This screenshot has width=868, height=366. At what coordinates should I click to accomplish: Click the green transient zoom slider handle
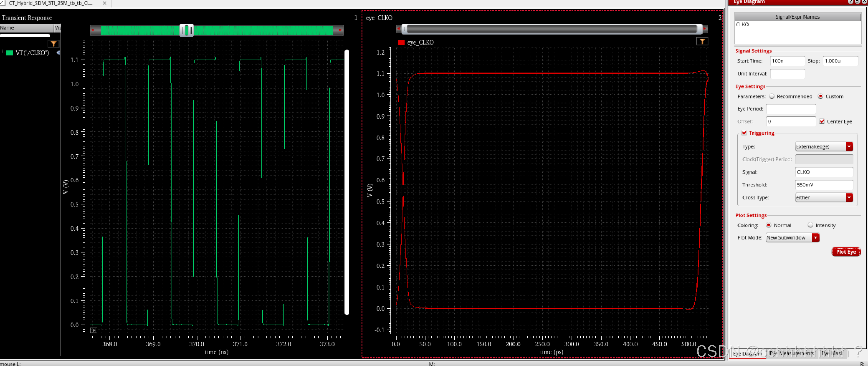[187, 30]
